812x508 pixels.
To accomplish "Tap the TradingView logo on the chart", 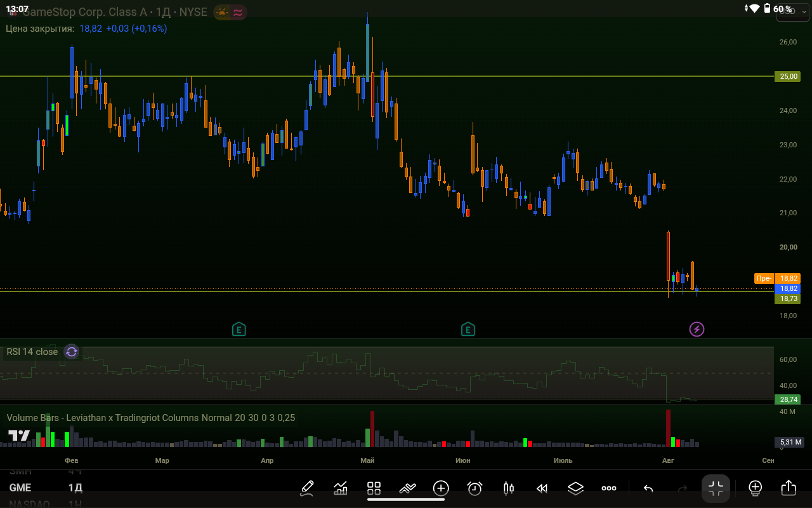I will (x=19, y=436).
